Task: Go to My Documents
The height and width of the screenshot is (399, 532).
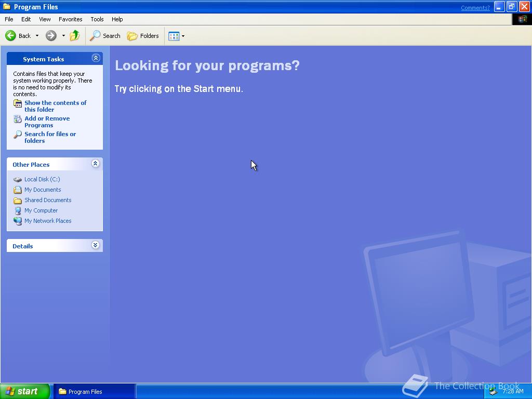Action: 43,190
